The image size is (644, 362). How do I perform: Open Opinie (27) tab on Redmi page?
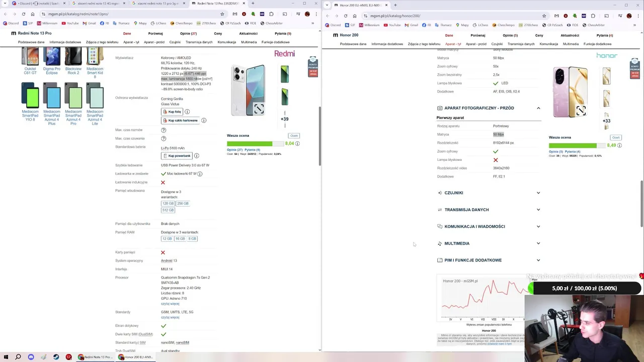(188, 34)
